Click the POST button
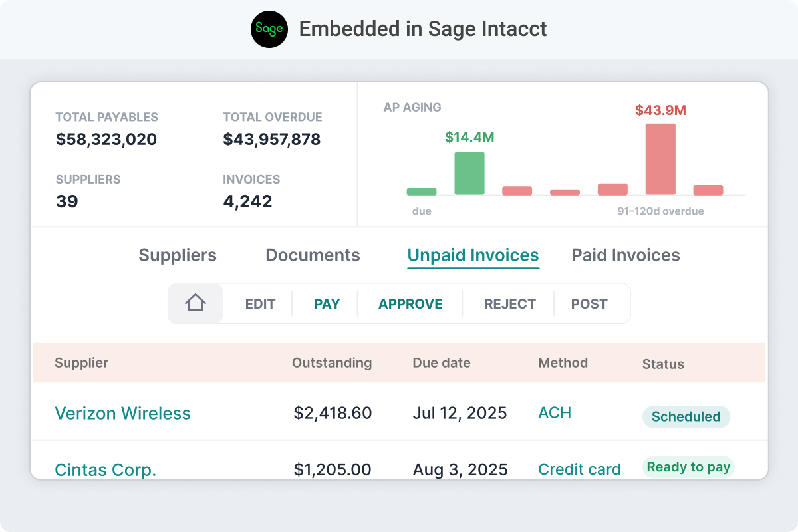798x532 pixels. [x=589, y=304]
